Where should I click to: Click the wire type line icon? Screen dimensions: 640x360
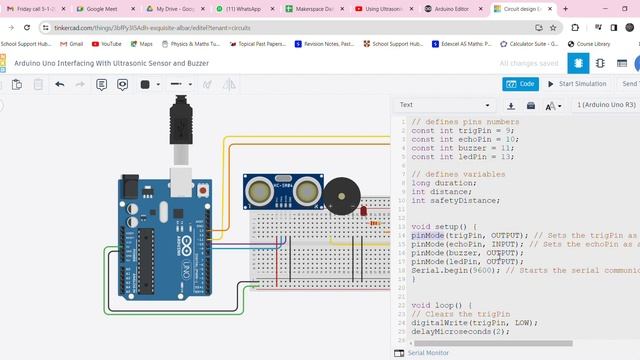point(176,84)
